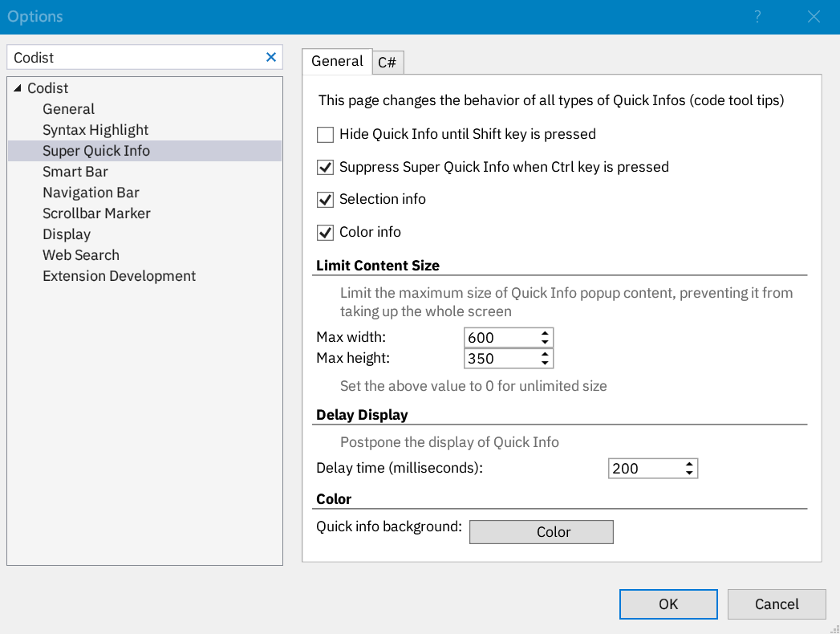Viewport: 840px width, 634px height.
Task: Toggle the Selection info checkbox
Action: (x=325, y=199)
